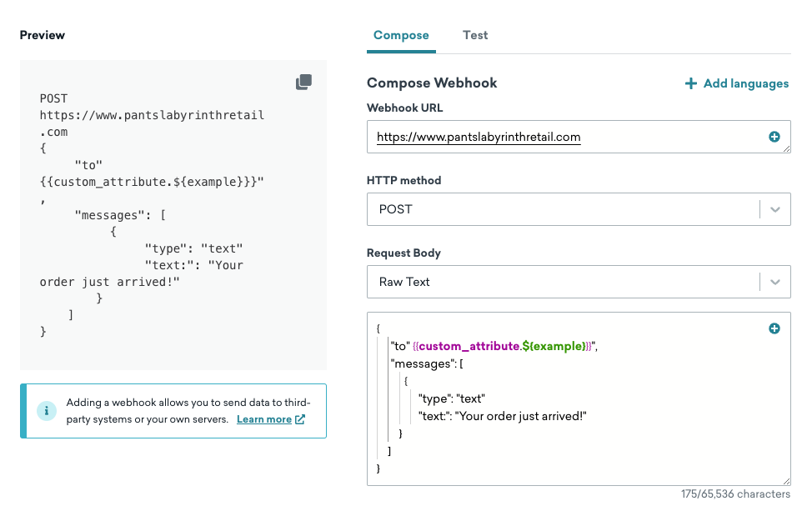
Task: Click the external link icon beside Learn more
Action: pyautogui.click(x=300, y=419)
